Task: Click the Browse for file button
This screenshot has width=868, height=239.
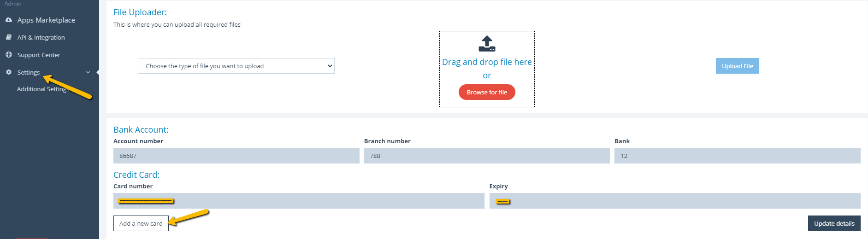Action: (x=487, y=92)
